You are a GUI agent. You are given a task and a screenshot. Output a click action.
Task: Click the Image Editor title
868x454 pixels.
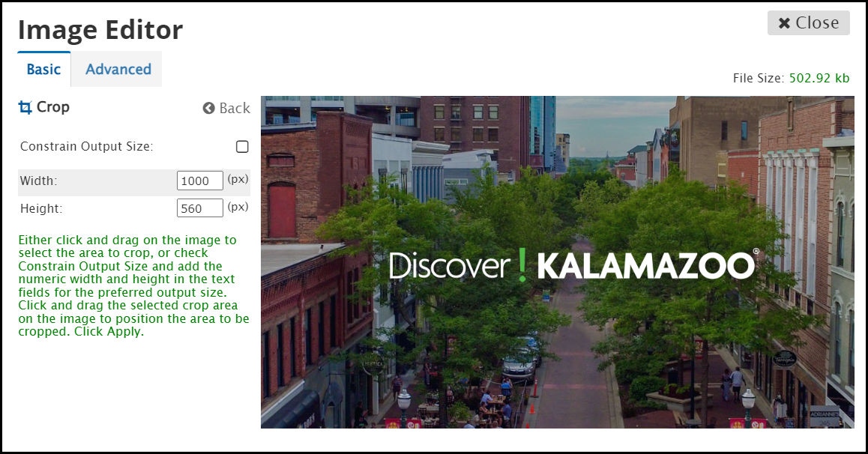(100, 30)
